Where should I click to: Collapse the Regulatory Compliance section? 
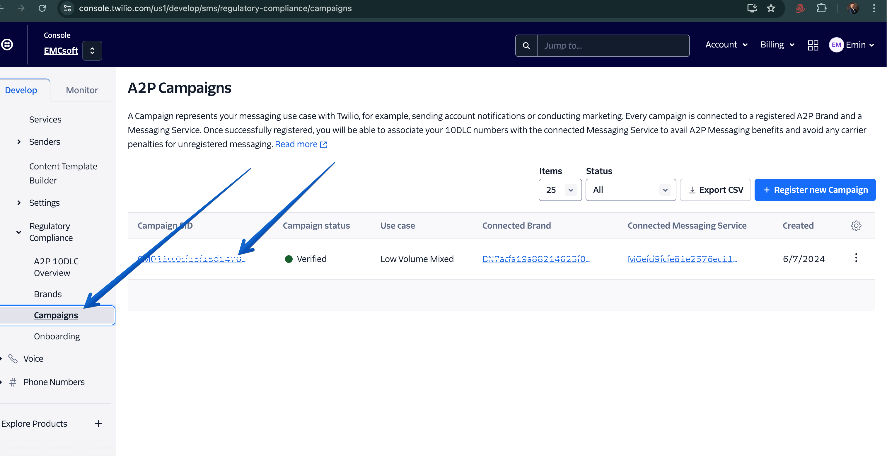point(19,232)
